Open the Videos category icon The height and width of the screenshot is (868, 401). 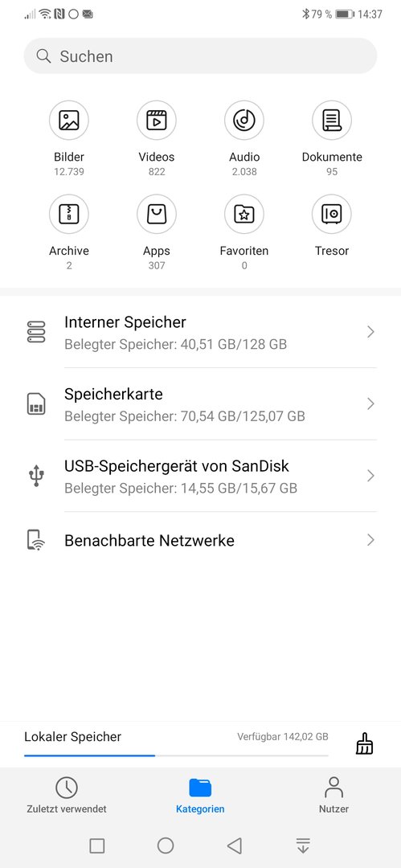(x=157, y=120)
